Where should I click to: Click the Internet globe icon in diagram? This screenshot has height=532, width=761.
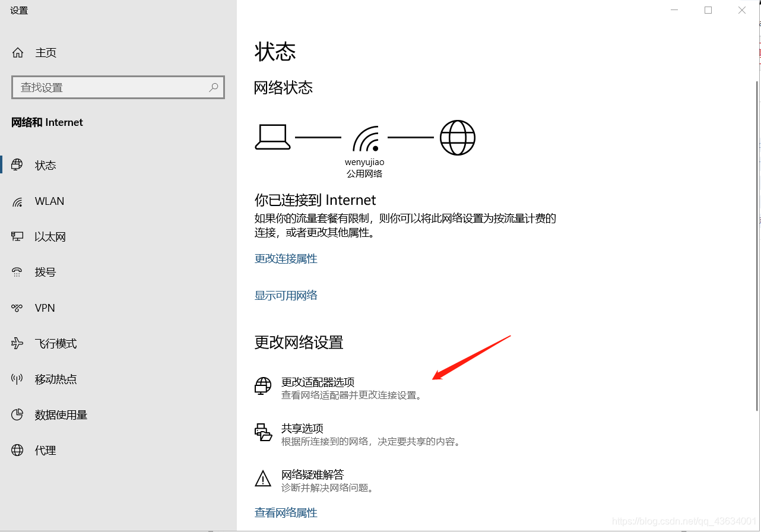[458, 138]
